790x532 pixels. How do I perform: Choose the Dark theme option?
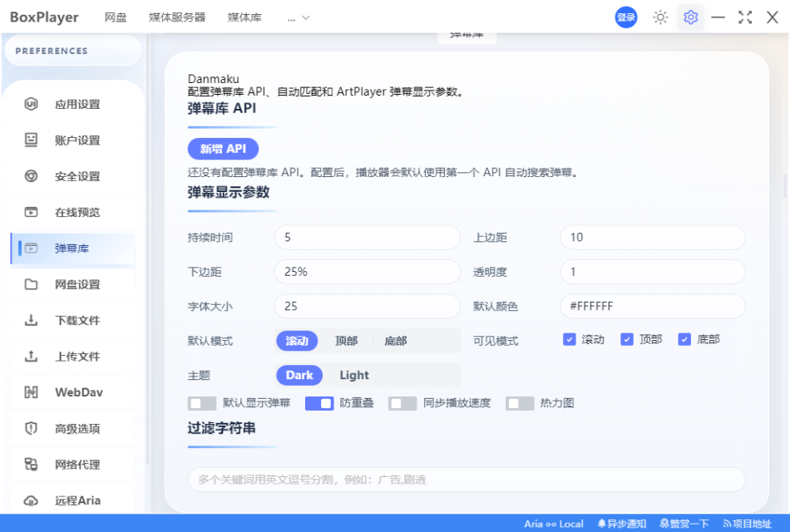[299, 376]
